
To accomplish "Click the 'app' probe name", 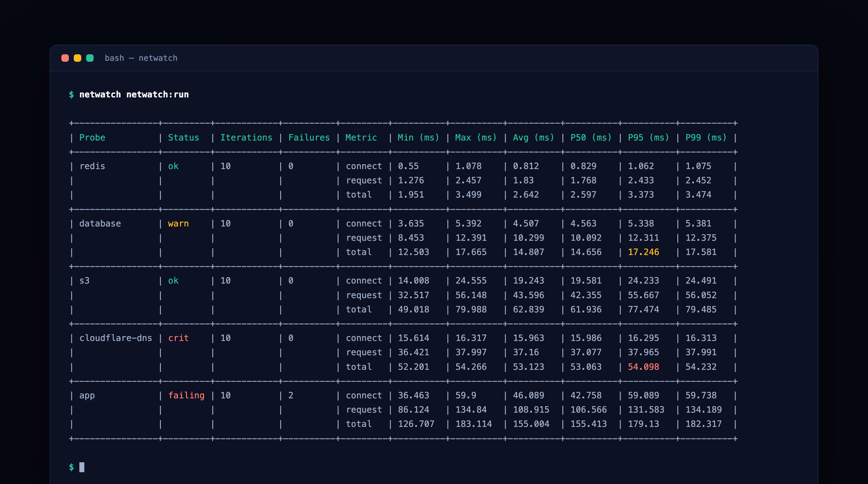I will click(87, 395).
